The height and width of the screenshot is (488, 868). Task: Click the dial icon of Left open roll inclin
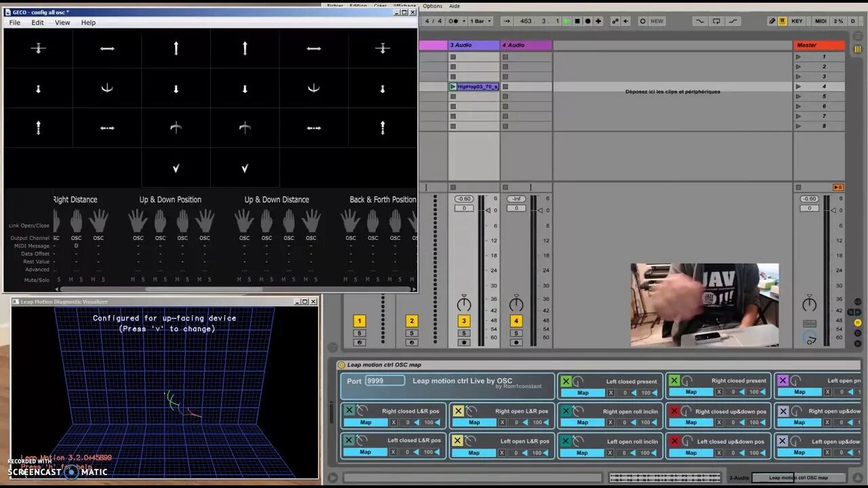578,441
